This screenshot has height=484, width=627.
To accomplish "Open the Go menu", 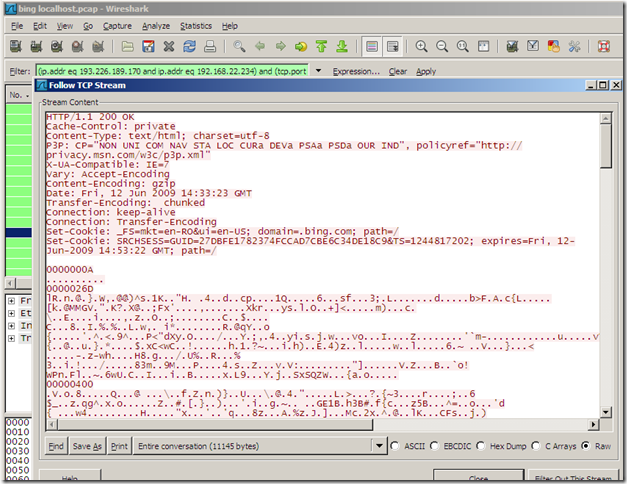I will pyautogui.click(x=88, y=26).
